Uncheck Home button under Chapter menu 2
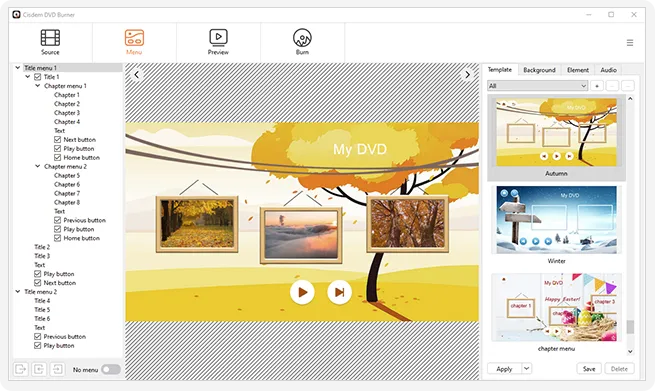This screenshot has height=391, width=655. click(58, 238)
